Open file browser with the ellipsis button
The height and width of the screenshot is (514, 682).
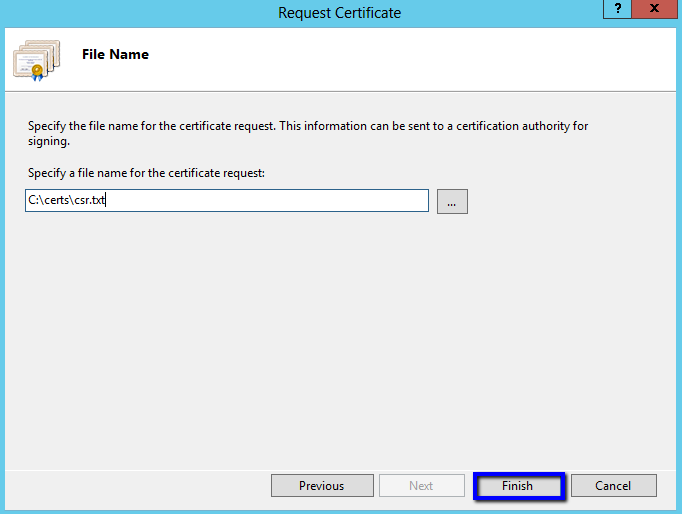[452, 201]
